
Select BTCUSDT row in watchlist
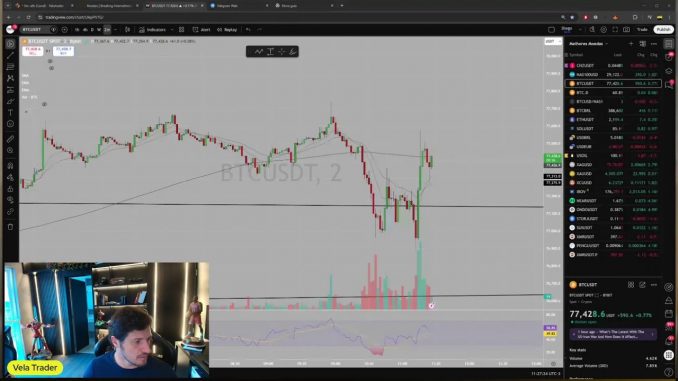point(613,83)
